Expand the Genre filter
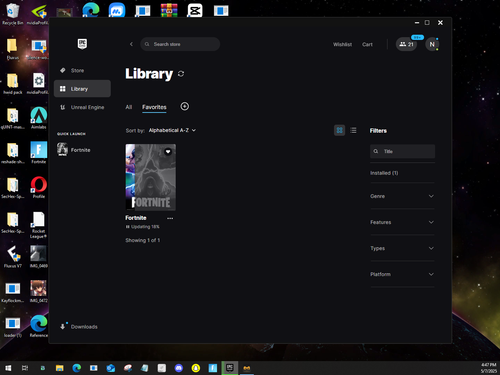Viewport: 500px width, 375px height. pyautogui.click(x=402, y=196)
